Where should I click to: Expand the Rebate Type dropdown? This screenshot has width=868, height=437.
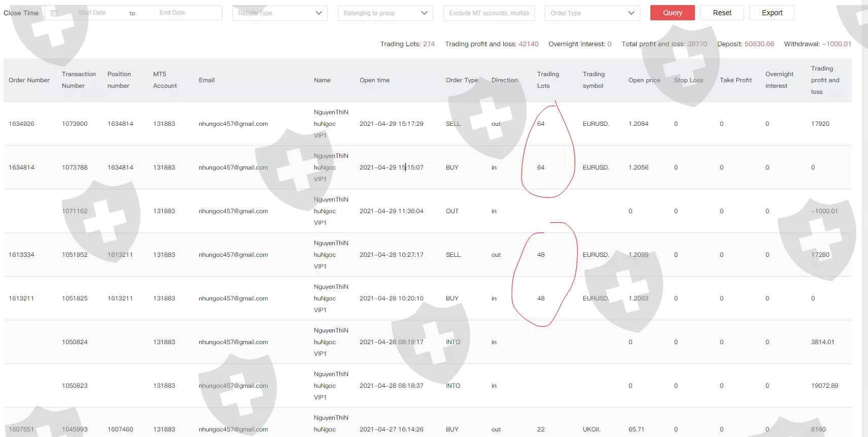pyautogui.click(x=280, y=13)
